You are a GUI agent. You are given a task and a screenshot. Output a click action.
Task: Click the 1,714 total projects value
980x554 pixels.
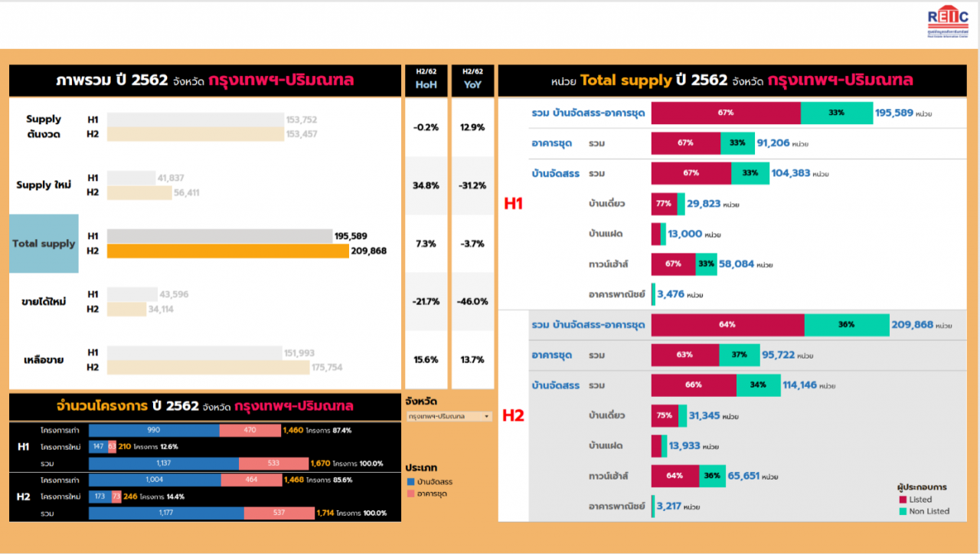(325, 513)
